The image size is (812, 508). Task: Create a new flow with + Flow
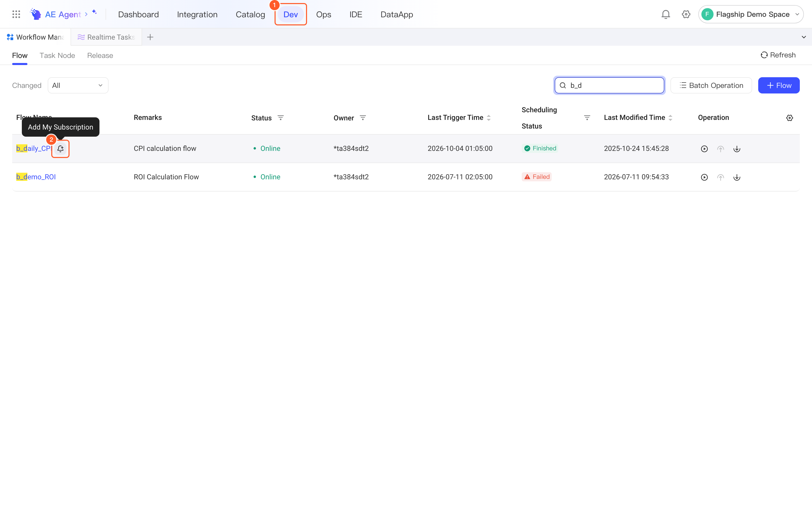tap(779, 85)
